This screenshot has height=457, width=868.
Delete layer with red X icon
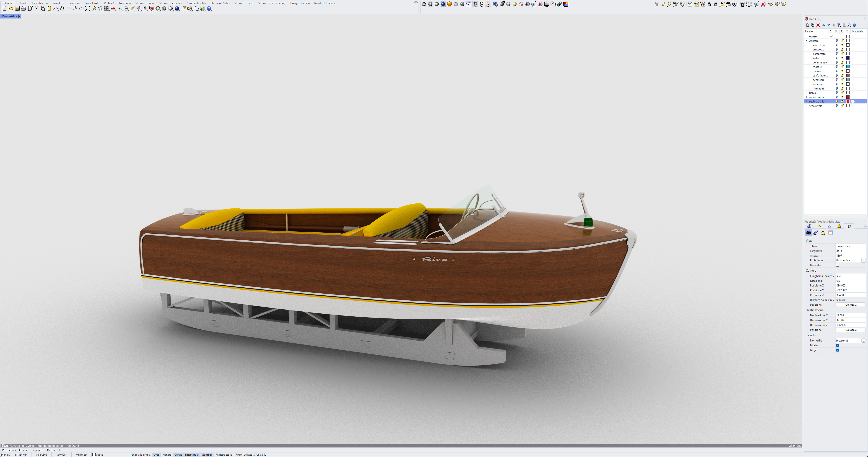(x=818, y=25)
